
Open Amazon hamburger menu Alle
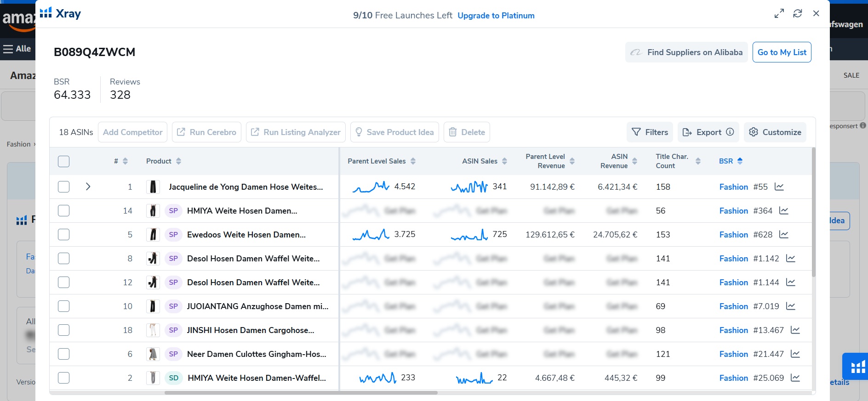pos(17,49)
